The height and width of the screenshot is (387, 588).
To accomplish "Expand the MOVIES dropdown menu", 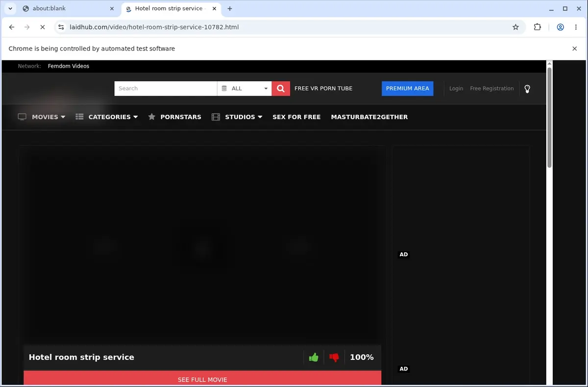I will click(x=42, y=117).
